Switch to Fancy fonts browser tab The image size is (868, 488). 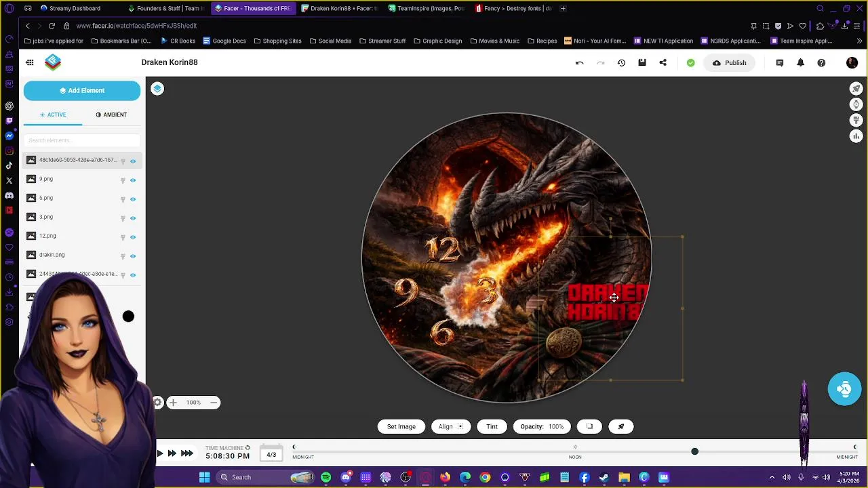click(513, 8)
